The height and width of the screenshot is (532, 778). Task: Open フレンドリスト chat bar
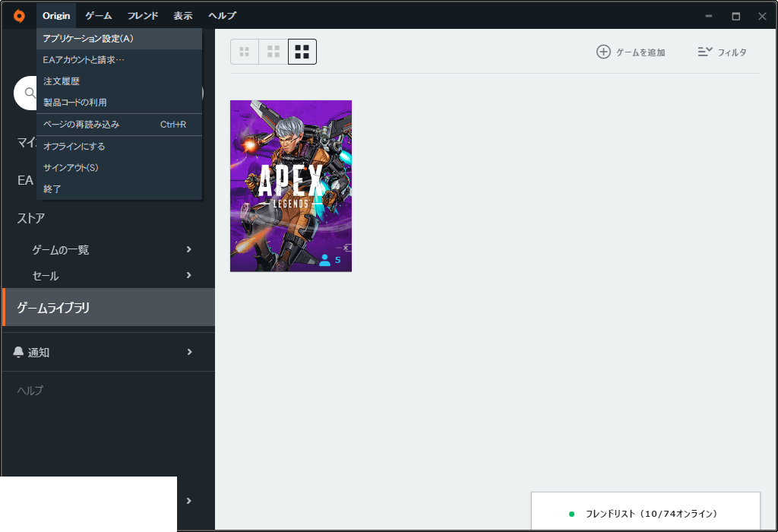tap(646, 511)
